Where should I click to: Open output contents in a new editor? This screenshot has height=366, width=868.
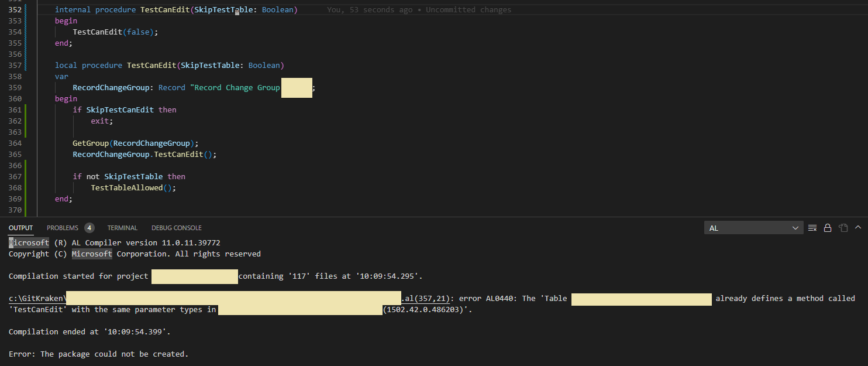tap(843, 228)
